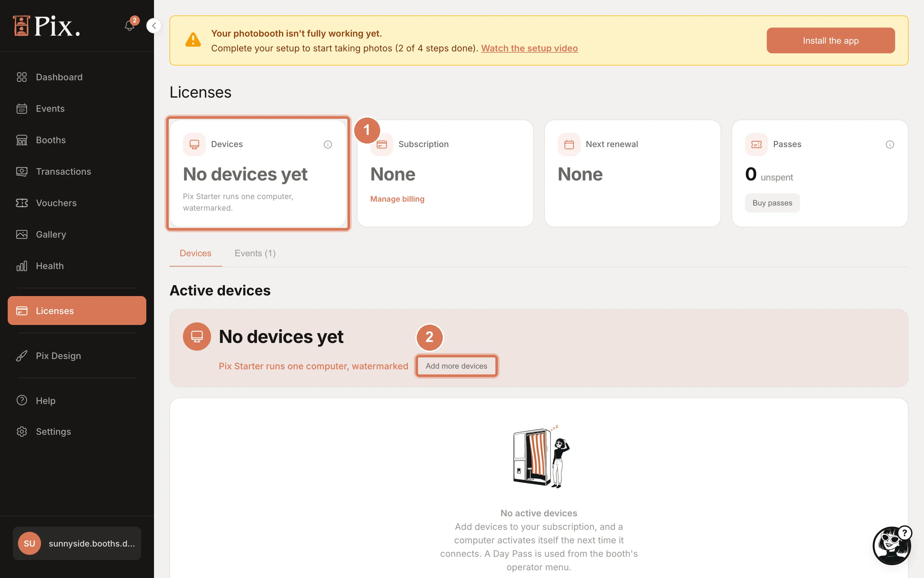Switch to the Events (1) tab
The height and width of the screenshot is (578, 924).
(x=255, y=253)
